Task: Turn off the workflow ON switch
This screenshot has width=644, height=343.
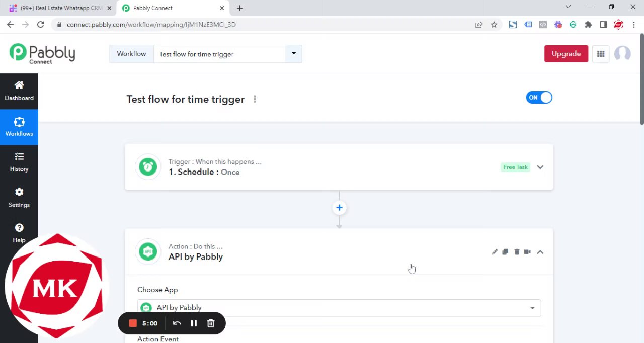Action: click(539, 98)
